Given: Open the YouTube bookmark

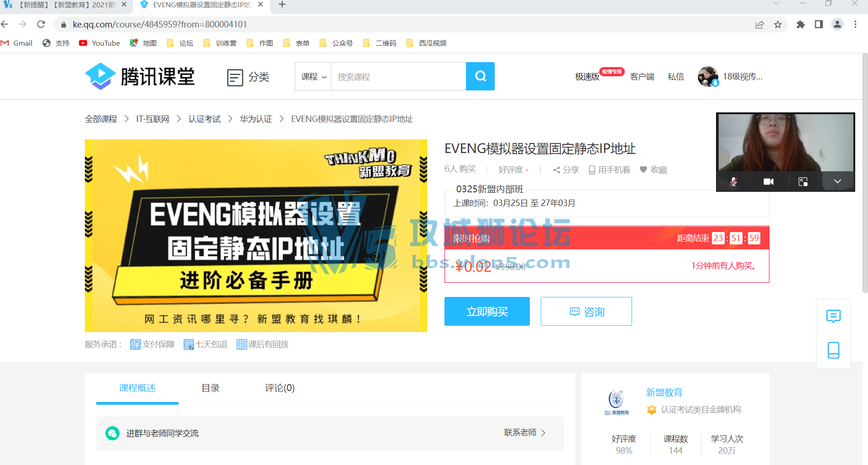Looking at the screenshot, I should click(x=99, y=43).
